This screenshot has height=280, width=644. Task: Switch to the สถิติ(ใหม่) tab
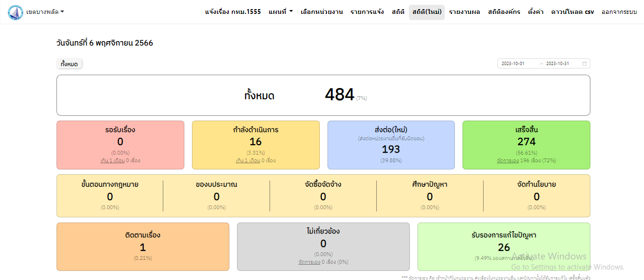[x=426, y=12]
